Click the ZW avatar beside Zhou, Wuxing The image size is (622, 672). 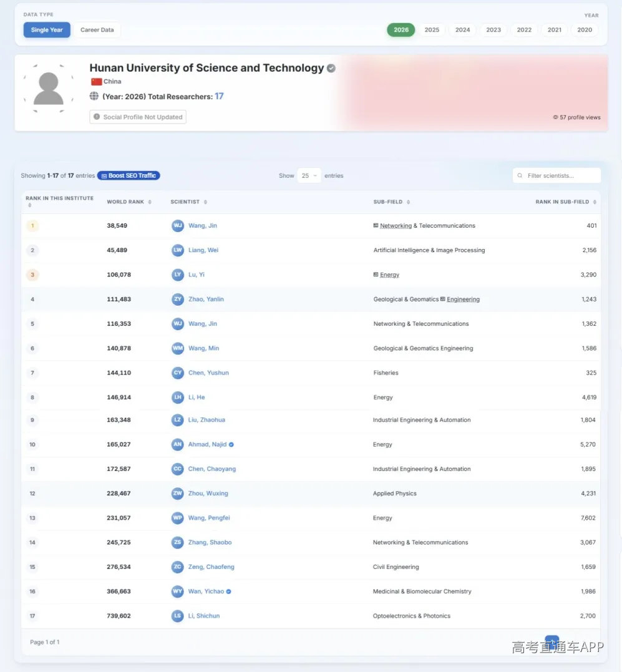pyautogui.click(x=177, y=494)
